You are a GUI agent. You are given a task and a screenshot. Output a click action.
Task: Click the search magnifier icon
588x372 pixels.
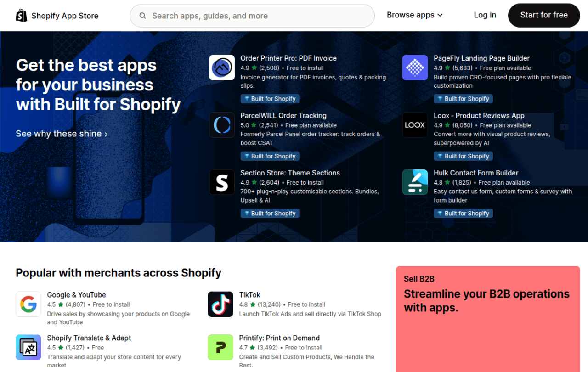(x=143, y=16)
